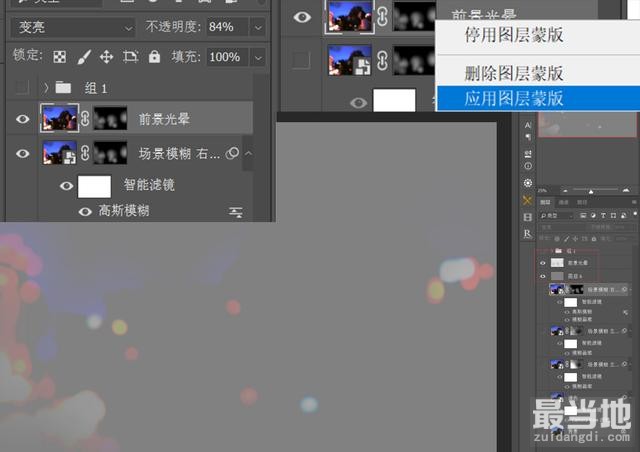The width and height of the screenshot is (640, 452).
Task: Open the Paragraph panel icon
Action: point(528,137)
